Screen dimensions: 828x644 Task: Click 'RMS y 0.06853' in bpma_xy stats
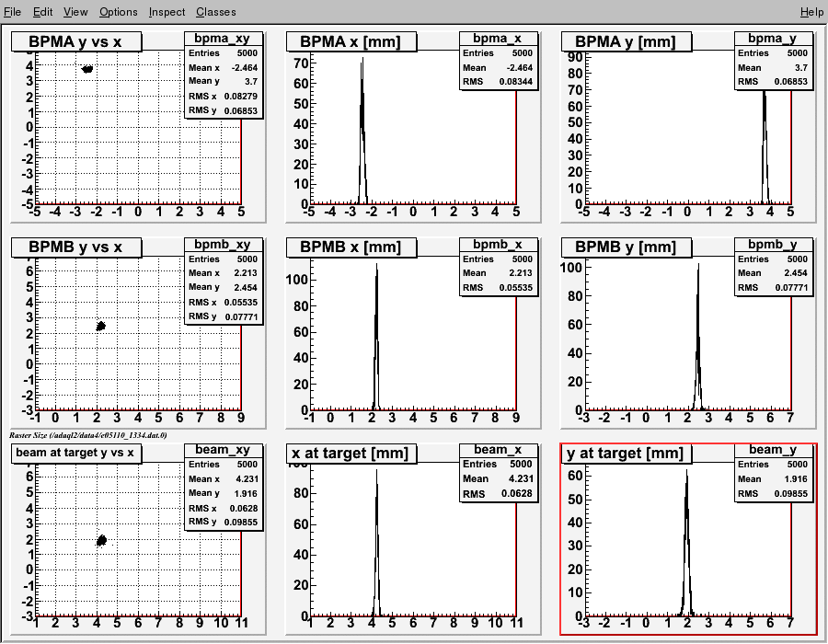(223, 110)
